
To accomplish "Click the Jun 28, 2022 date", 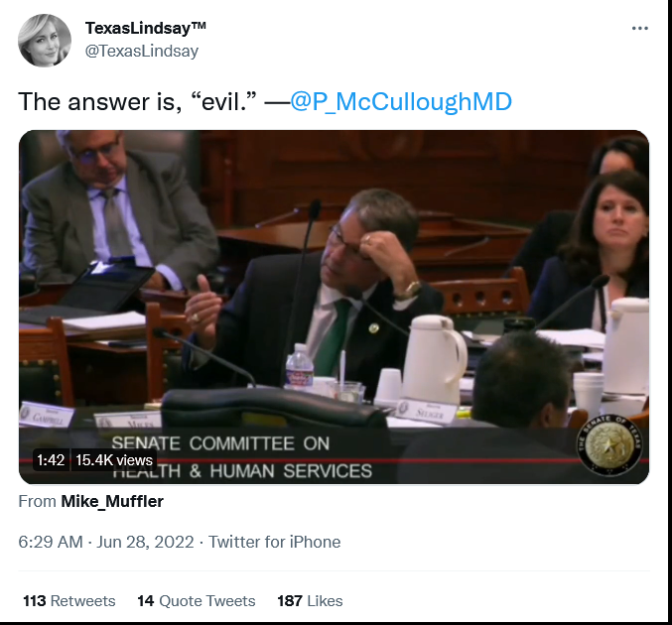I will pos(145,542).
